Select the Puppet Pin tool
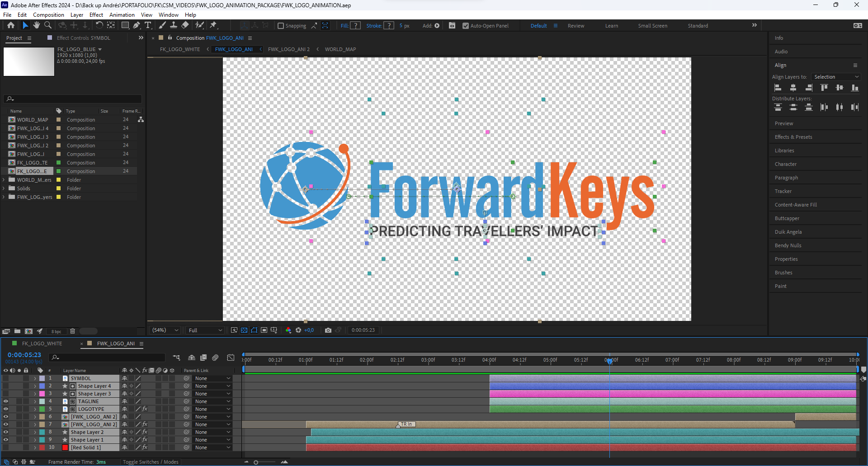 pyautogui.click(x=213, y=25)
